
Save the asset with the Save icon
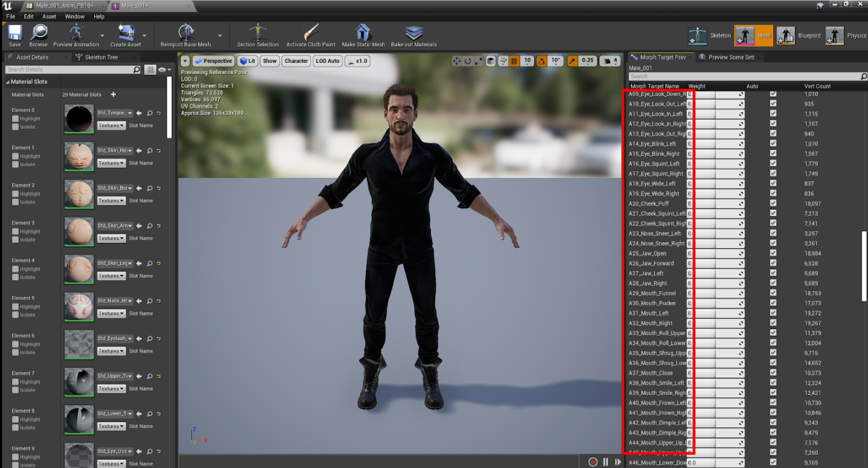(15, 35)
